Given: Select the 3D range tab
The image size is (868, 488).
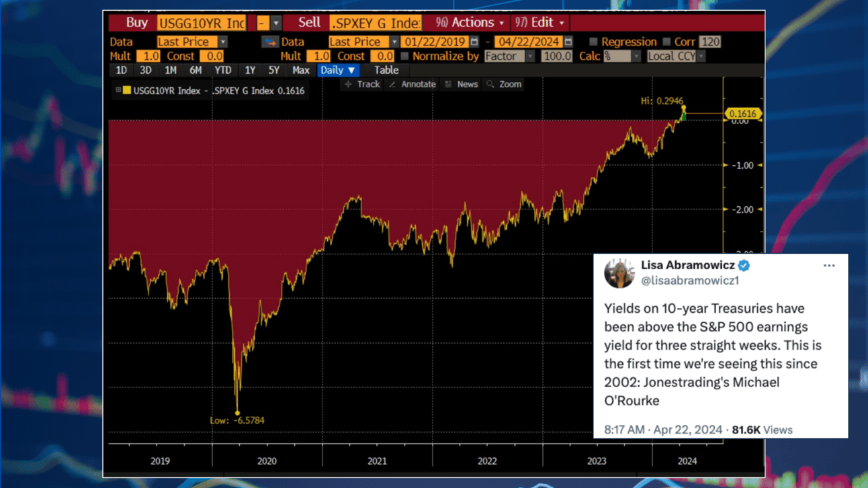Looking at the screenshot, I should point(145,70).
